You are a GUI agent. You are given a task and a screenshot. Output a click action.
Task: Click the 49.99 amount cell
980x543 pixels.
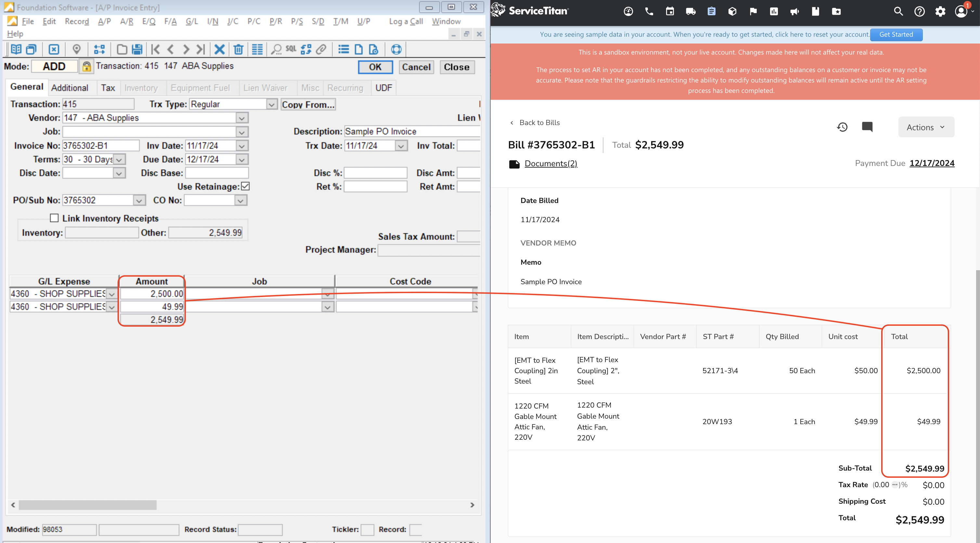click(152, 307)
